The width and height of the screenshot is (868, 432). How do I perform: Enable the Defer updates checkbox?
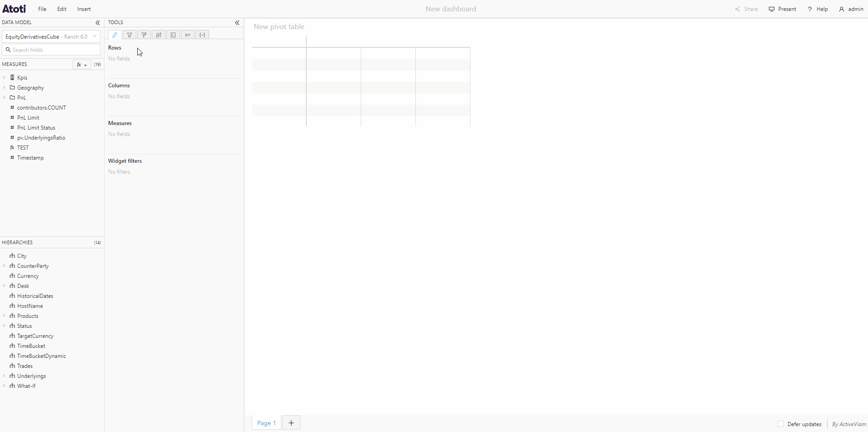pyautogui.click(x=781, y=424)
